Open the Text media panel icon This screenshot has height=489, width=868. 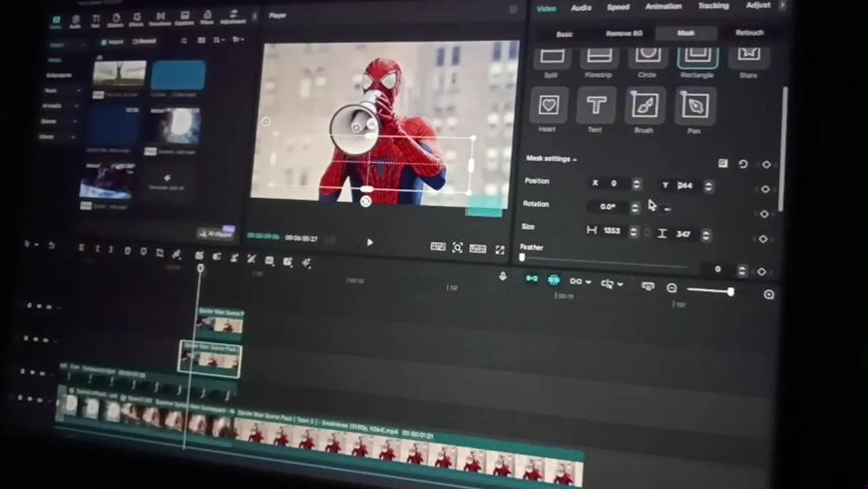tap(95, 20)
